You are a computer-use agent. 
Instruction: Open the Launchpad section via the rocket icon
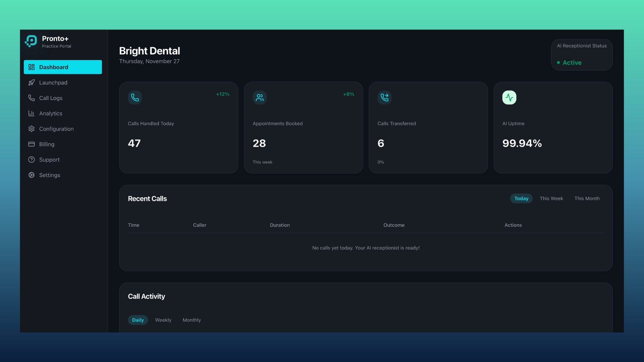click(x=32, y=82)
